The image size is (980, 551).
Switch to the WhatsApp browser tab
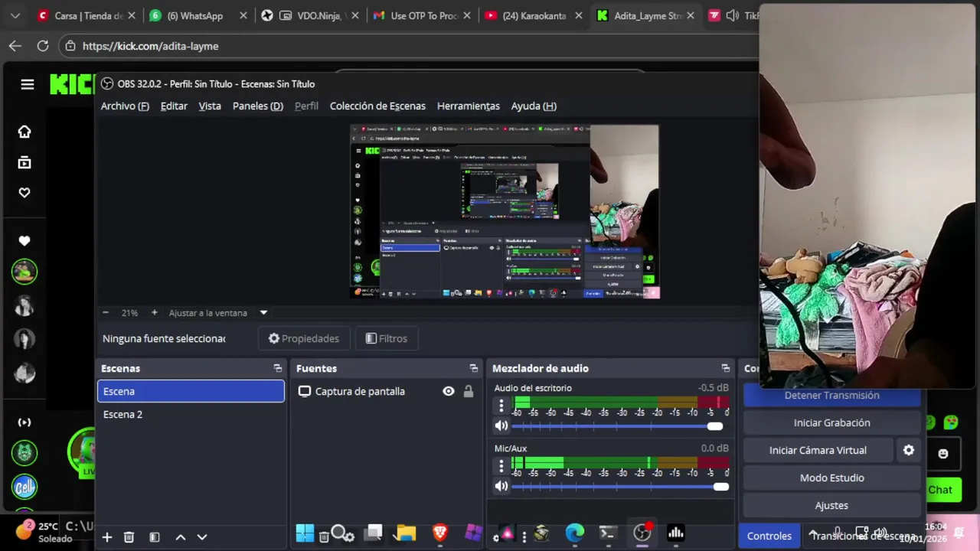point(197,15)
